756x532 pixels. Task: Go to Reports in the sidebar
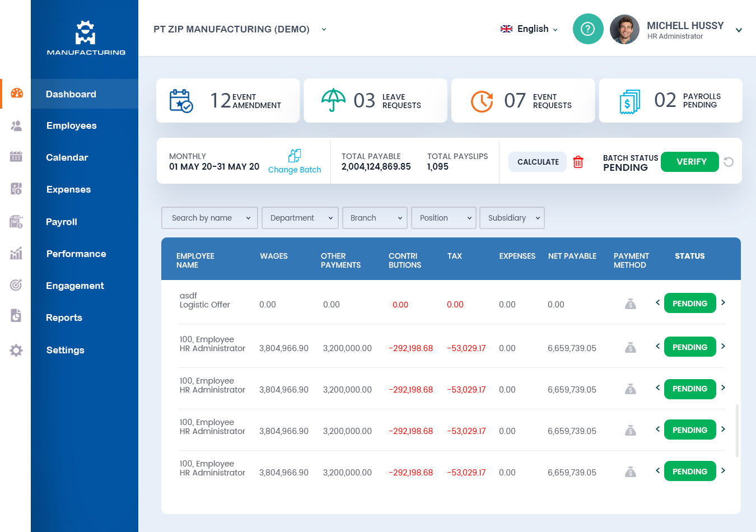pos(64,318)
